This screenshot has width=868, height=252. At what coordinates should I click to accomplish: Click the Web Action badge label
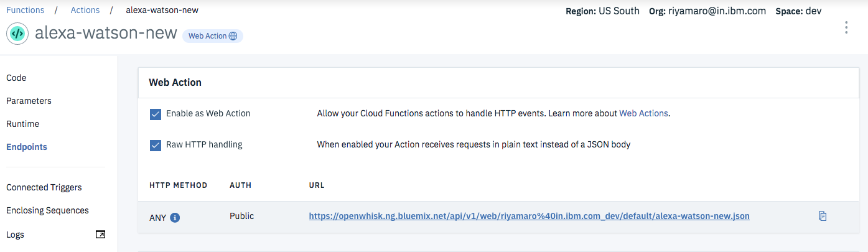(207, 36)
